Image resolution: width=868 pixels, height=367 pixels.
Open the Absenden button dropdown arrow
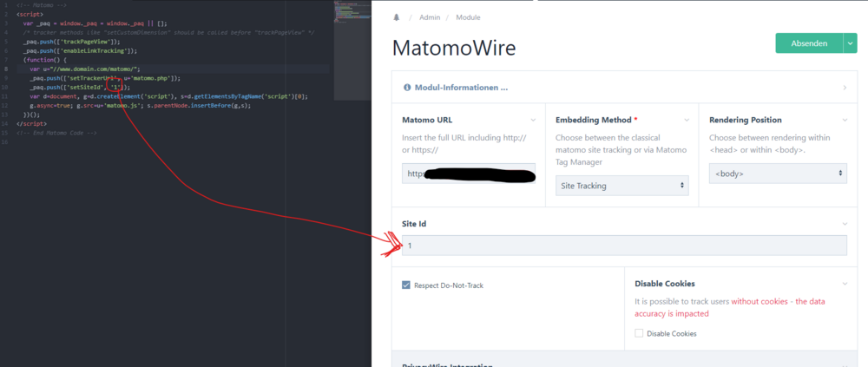pos(850,43)
